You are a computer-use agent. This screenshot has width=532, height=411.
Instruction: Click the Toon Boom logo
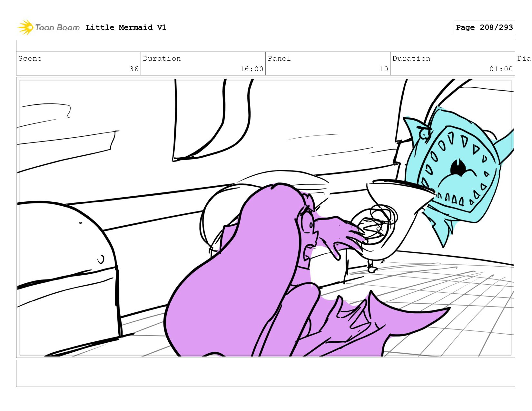48,27
